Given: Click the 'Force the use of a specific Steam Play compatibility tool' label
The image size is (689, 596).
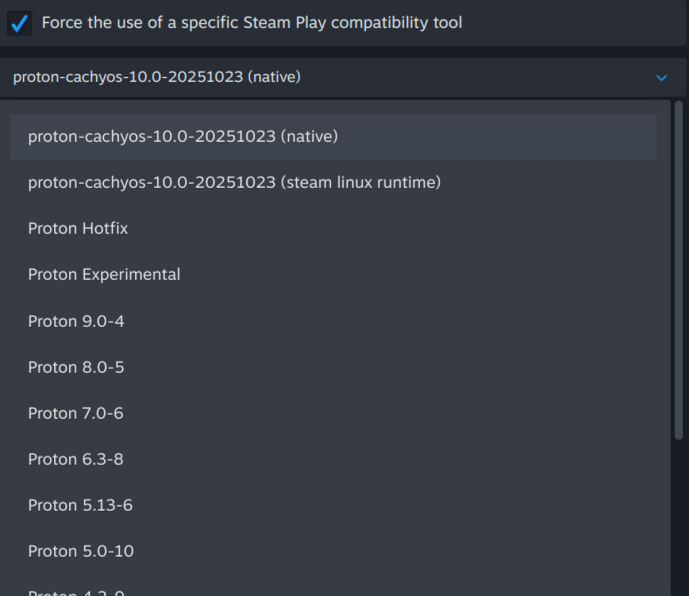Looking at the screenshot, I should 252,22.
